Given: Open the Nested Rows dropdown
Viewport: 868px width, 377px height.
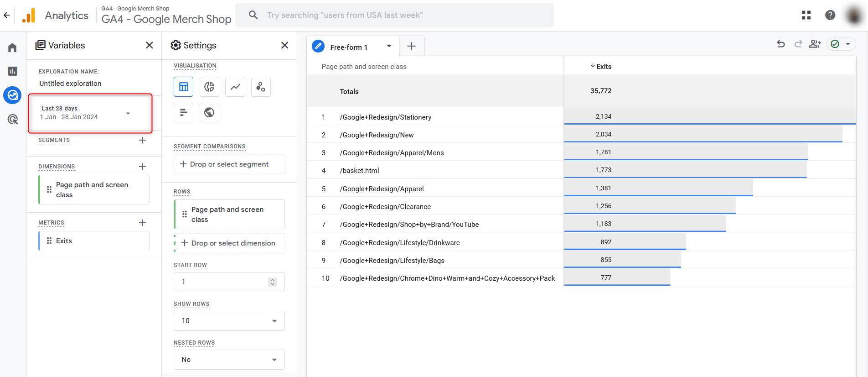Looking at the screenshot, I should (229, 360).
